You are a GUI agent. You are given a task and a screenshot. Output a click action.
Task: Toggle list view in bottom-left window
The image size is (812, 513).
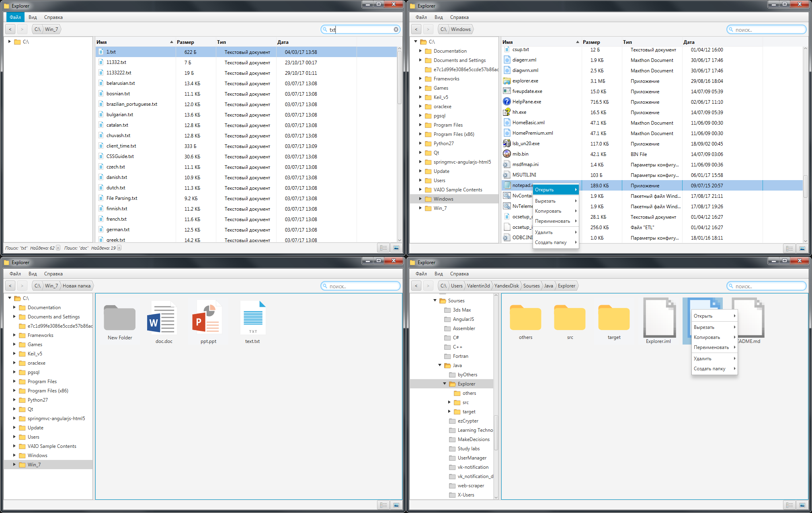(x=383, y=505)
